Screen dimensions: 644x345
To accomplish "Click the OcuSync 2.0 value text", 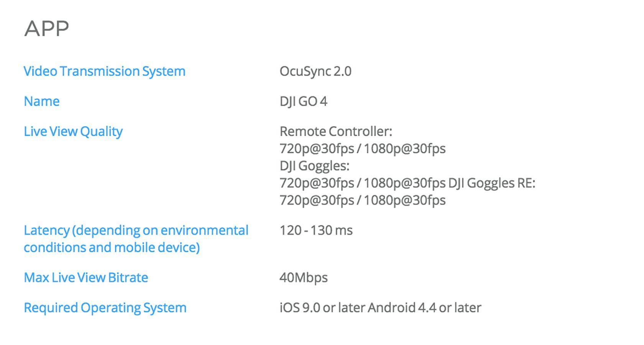I will (x=315, y=71).
